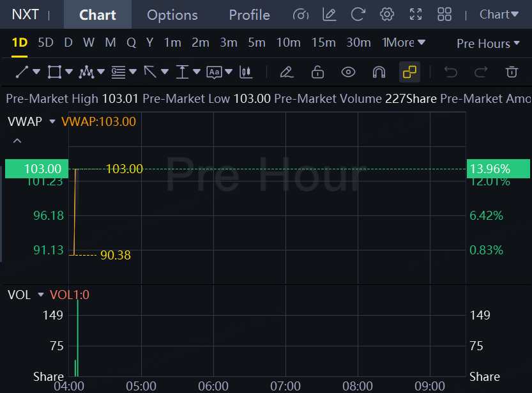Click the VOL1:0 value label
The height and width of the screenshot is (393, 532).
click(x=70, y=295)
